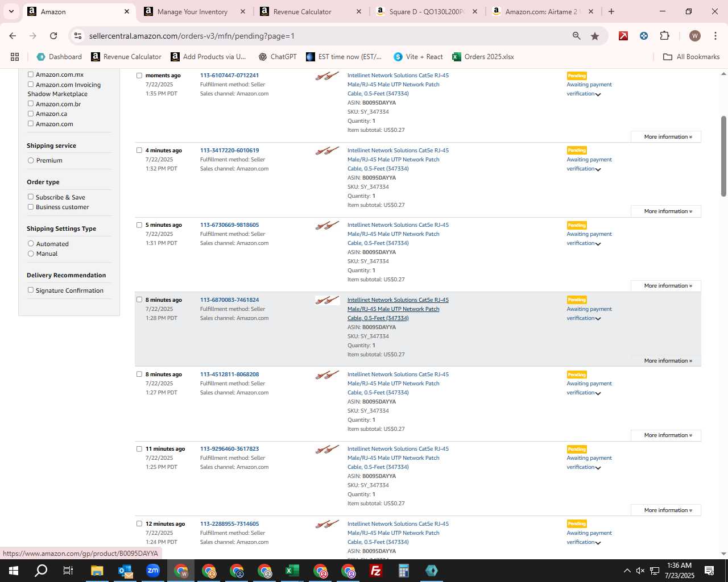Screen dimensions: 728x582
Task: Click the page vertical scrollbar thumb
Action: pos(723,156)
